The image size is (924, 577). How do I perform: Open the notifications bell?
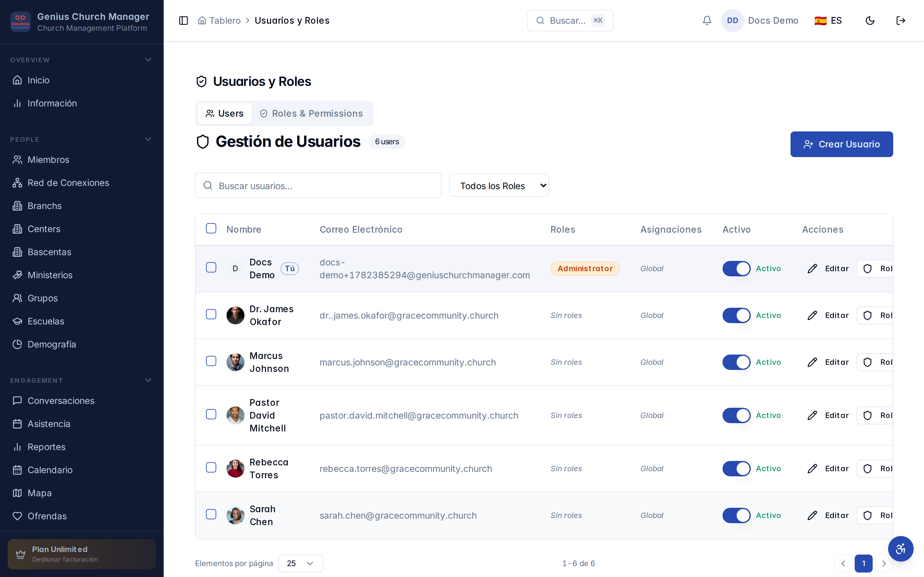707,21
